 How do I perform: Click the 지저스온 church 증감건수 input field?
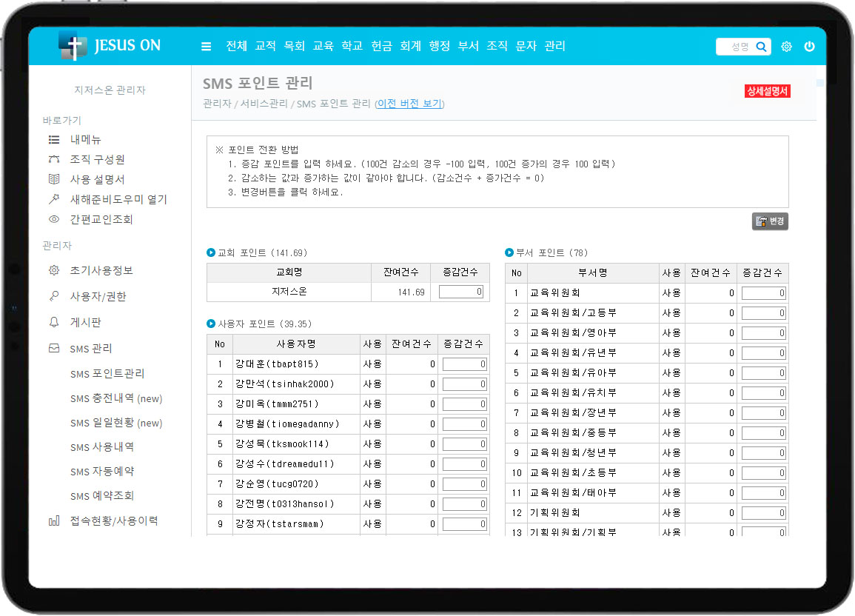pyautogui.click(x=462, y=292)
